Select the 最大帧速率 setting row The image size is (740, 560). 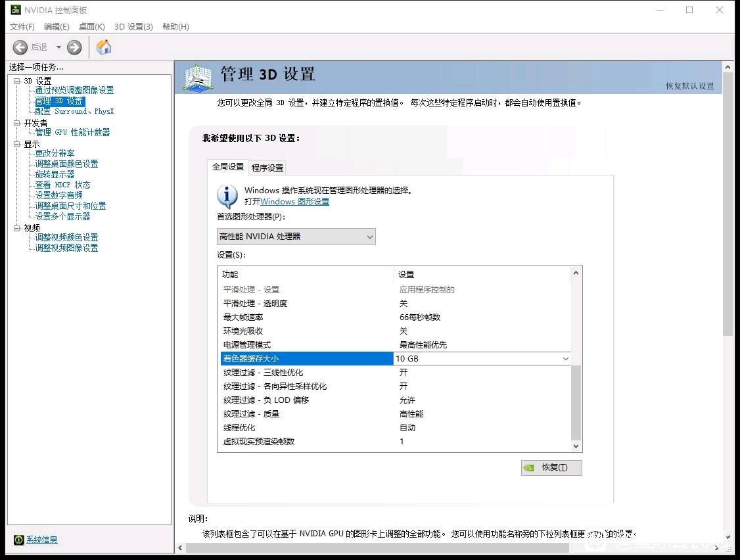396,317
